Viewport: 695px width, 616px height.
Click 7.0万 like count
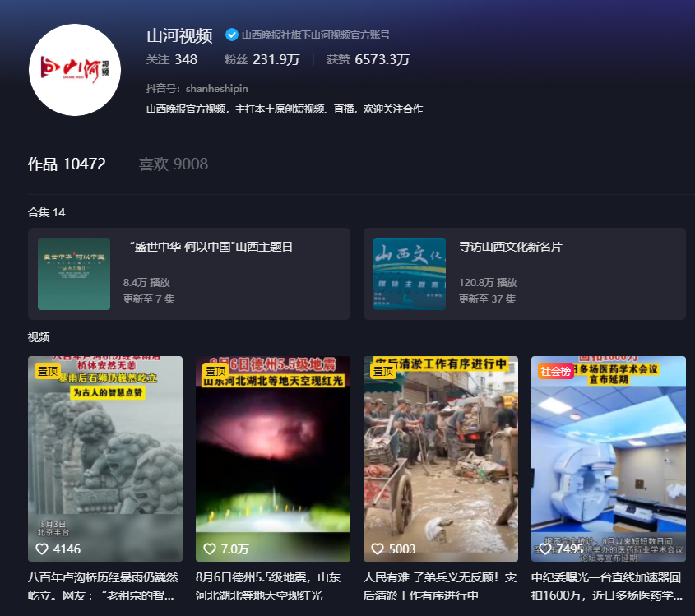[x=235, y=549]
